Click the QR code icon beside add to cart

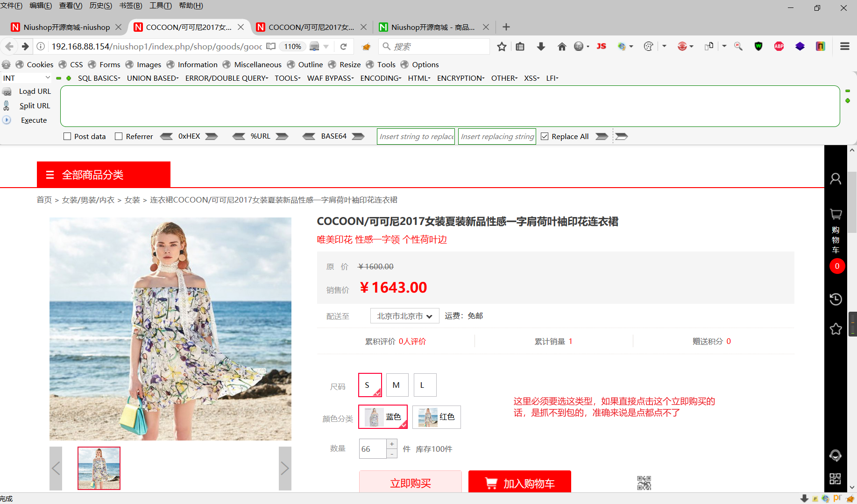pyautogui.click(x=644, y=483)
